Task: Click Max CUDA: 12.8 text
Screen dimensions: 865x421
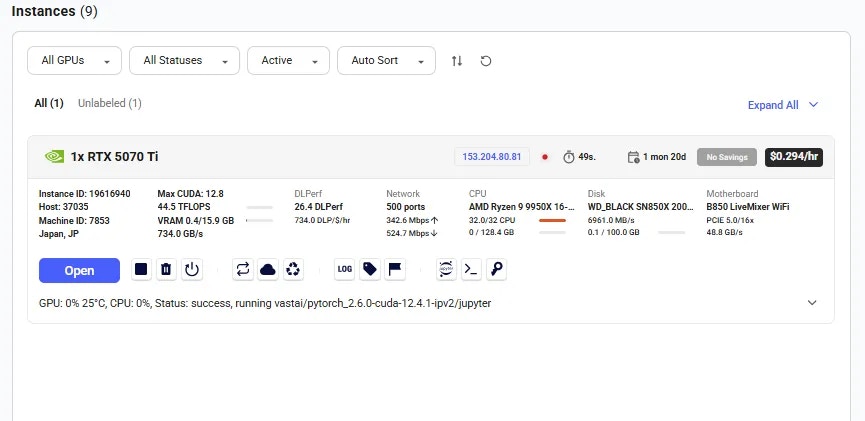Action: 190,194
